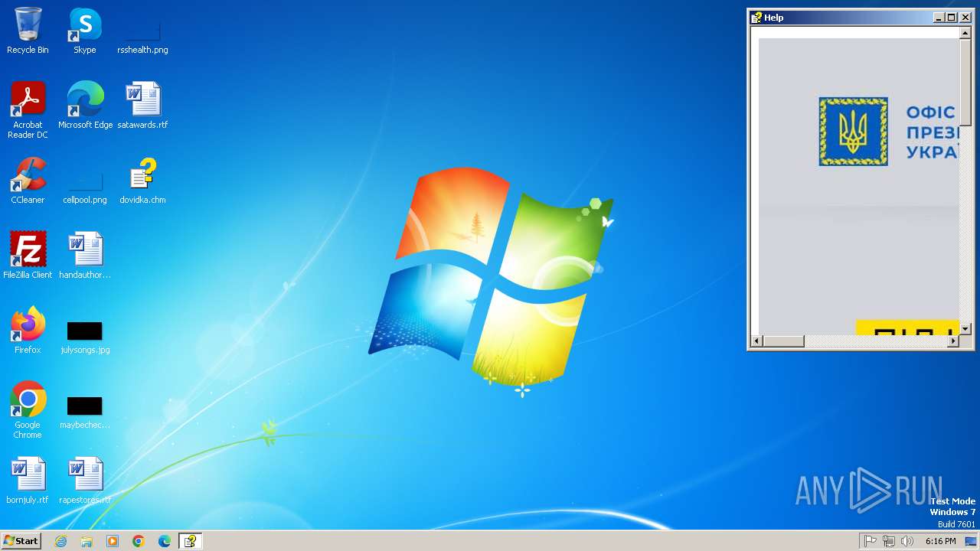Open Internet Explorer from taskbar
Viewport: 980px width, 551px height.
tap(60, 541)
